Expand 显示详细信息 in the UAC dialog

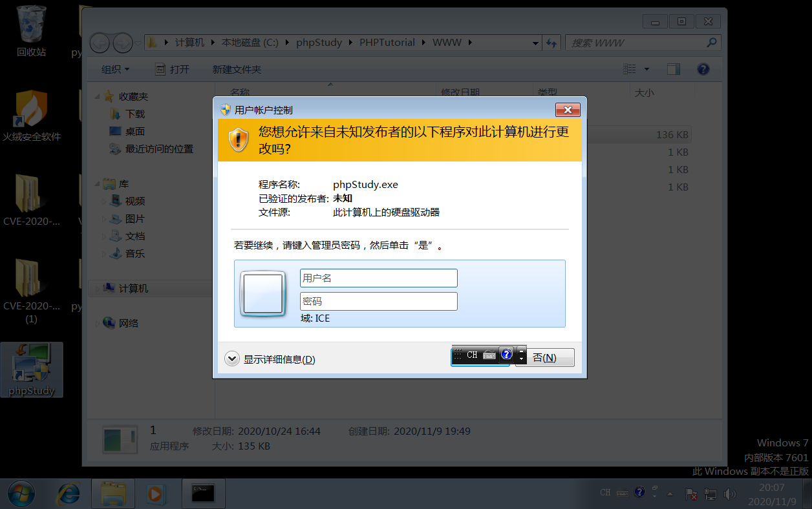270,359
